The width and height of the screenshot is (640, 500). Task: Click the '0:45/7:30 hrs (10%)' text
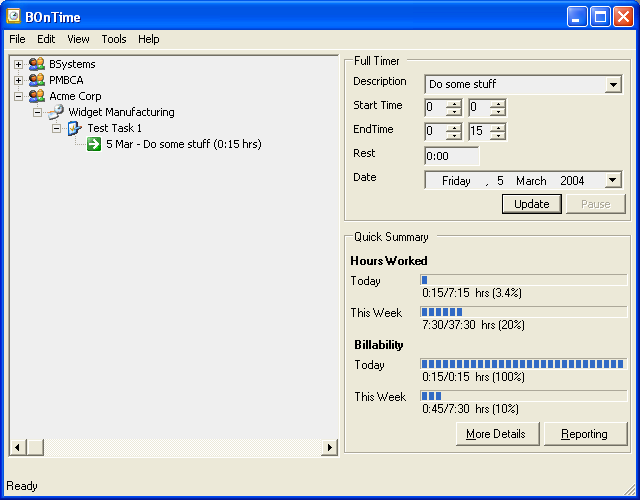click(x=470, y=409)
